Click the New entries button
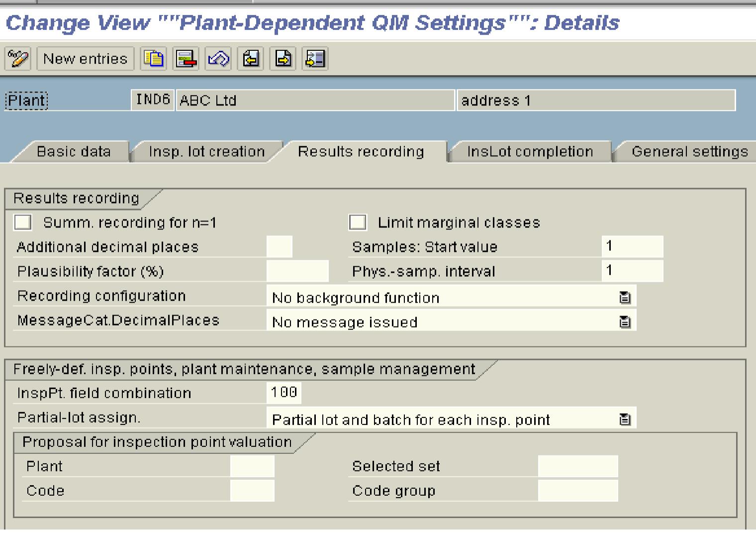756x534 pixels. pos(85,59)
